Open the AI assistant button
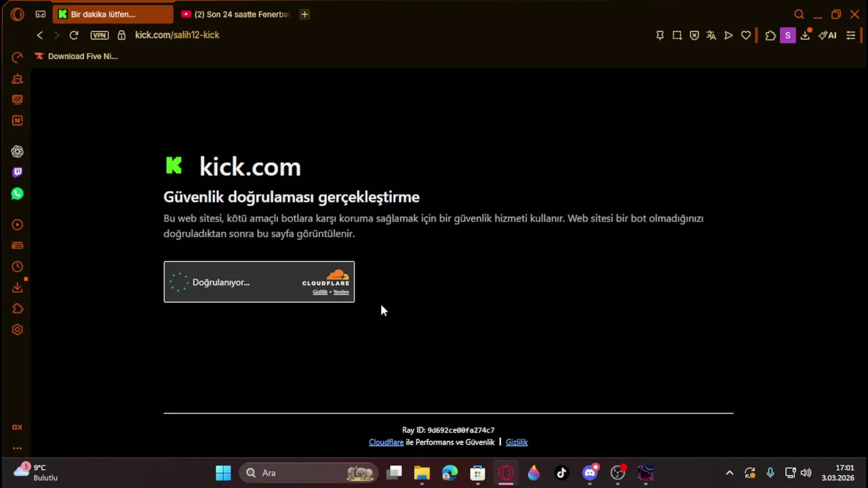Image resolution: width=868 pixels, height=488 pixels. [827, 35]
